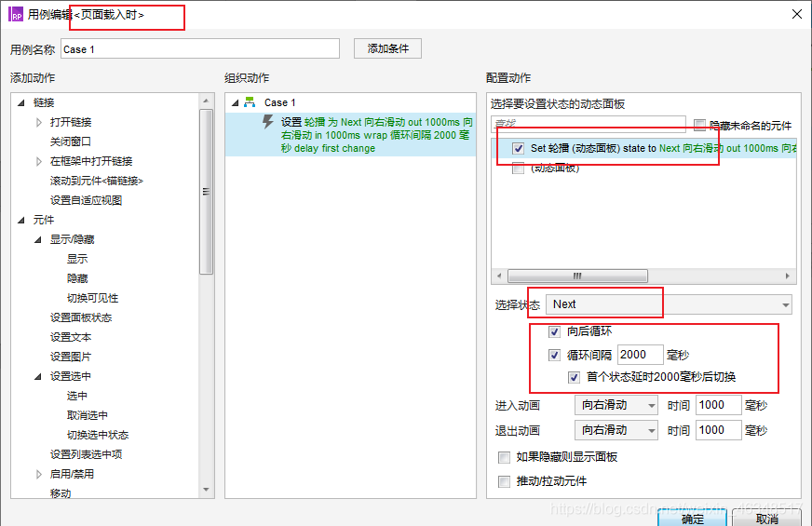Select 滚动到元件<锚链接> action
This screenshot has height=526, width=812.
coord(96,181)
